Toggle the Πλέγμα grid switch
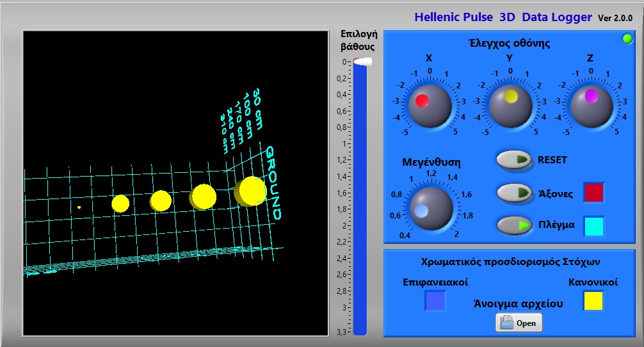Image resolution: width=644 pixels, height=347 pixels. click(514, 225)
